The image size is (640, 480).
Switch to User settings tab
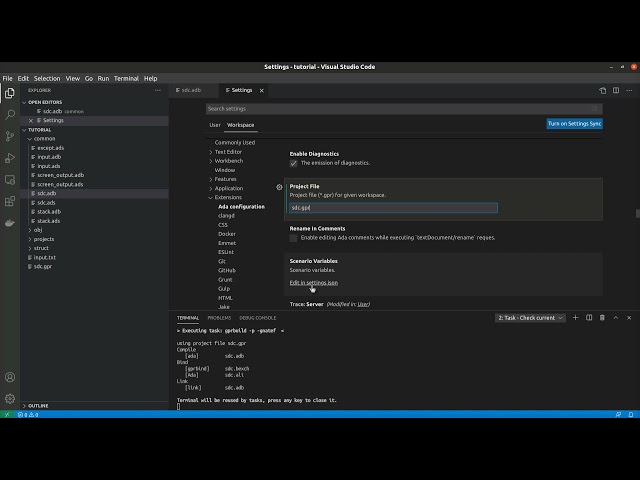point(215,125)
